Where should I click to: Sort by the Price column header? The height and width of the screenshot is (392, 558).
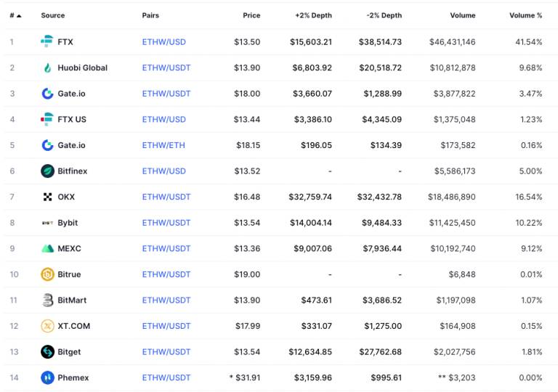pyautogui.click(x=251, y=15)
